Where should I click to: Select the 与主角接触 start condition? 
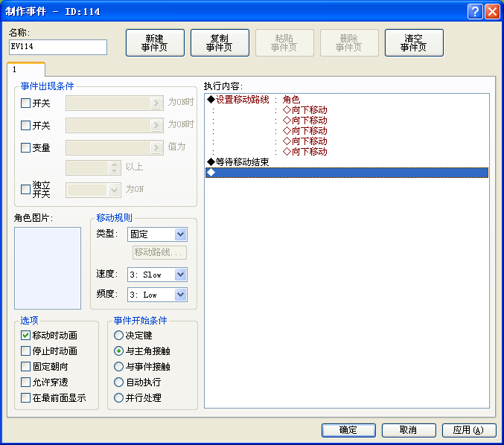click(x=118, y=350)
